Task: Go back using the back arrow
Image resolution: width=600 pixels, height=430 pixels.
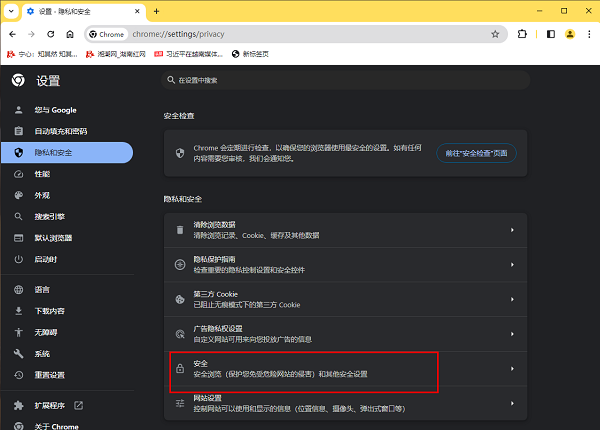Action: [x=14, y=34]
